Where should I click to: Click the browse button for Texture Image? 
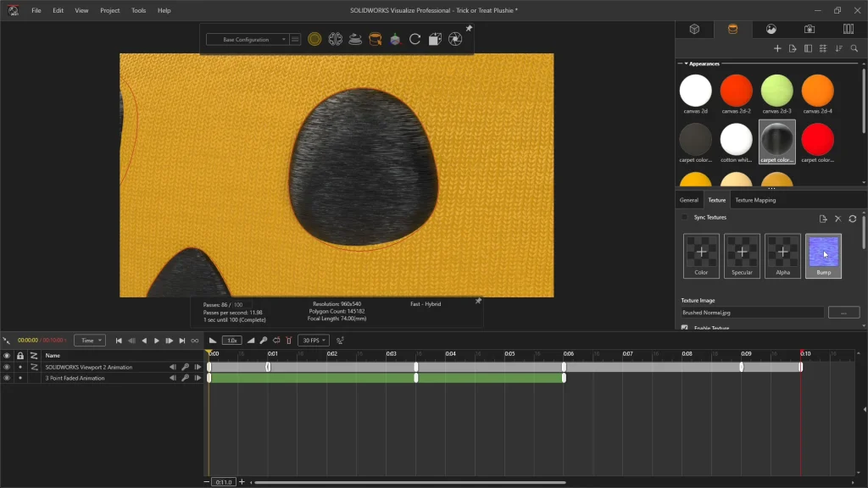(x=843, y=313)
